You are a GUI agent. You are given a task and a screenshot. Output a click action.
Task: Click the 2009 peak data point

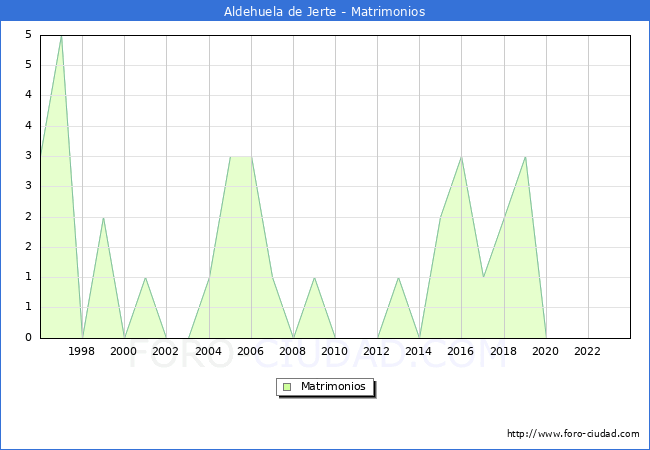315,278
